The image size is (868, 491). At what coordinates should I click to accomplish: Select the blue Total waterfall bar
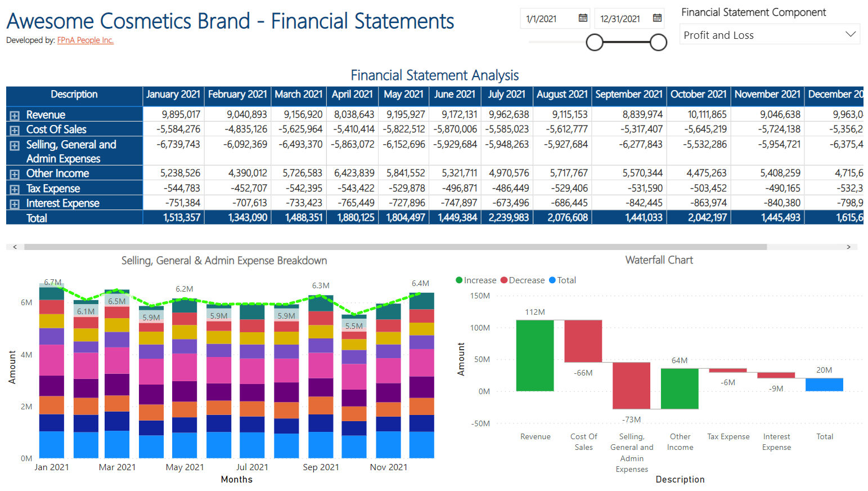824,385
